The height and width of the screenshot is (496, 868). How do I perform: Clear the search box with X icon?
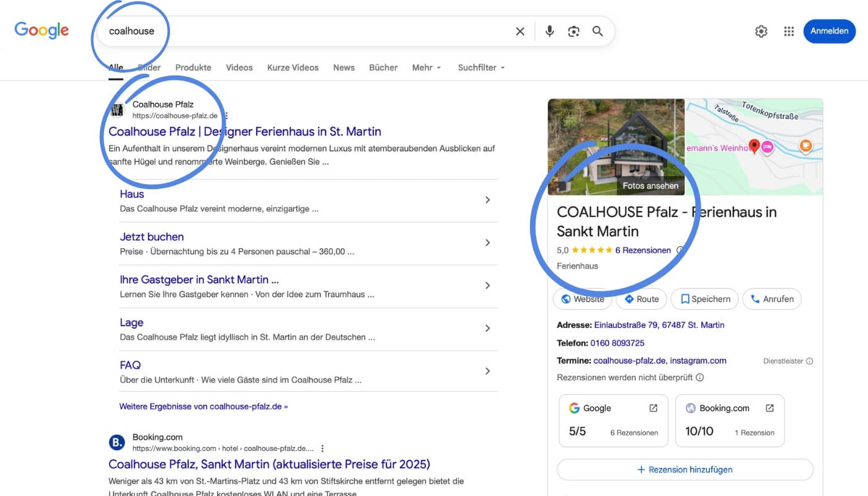tap(520, 32)
